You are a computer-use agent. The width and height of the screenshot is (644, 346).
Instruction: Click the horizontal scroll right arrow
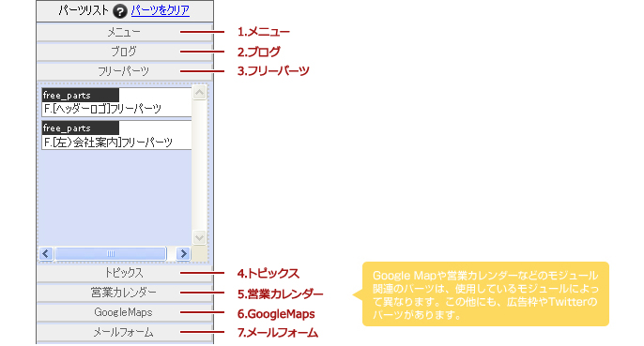[183, 254]
